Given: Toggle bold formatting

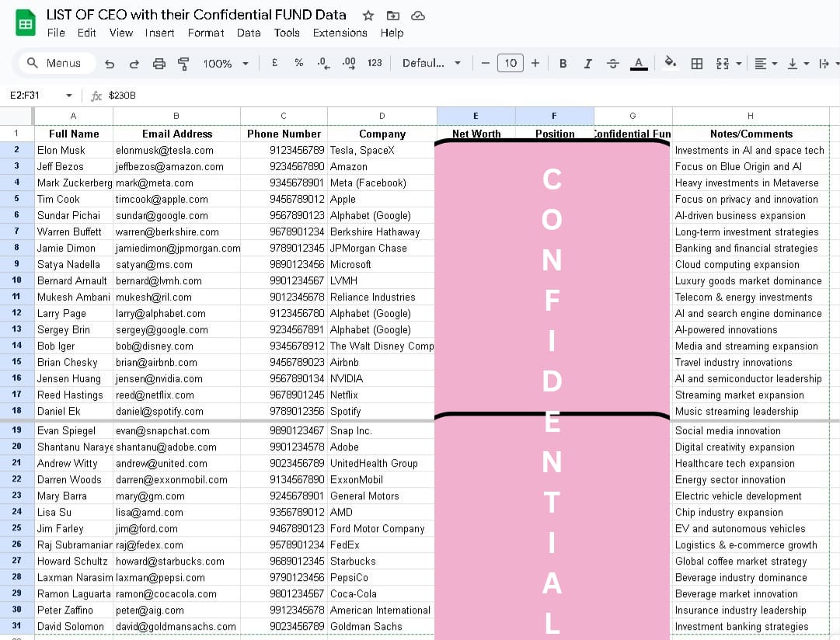Looking at the screenshot, I should (563, 63).
